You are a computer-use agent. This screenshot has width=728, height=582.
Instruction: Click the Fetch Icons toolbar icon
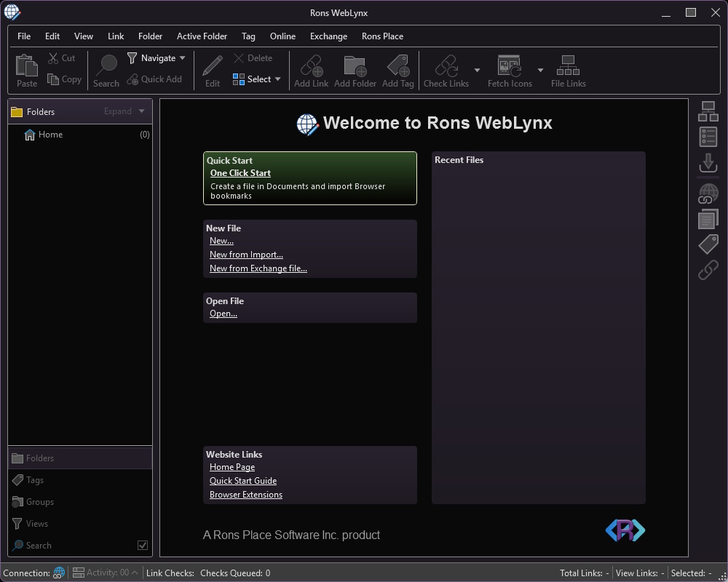coord(510,65)
